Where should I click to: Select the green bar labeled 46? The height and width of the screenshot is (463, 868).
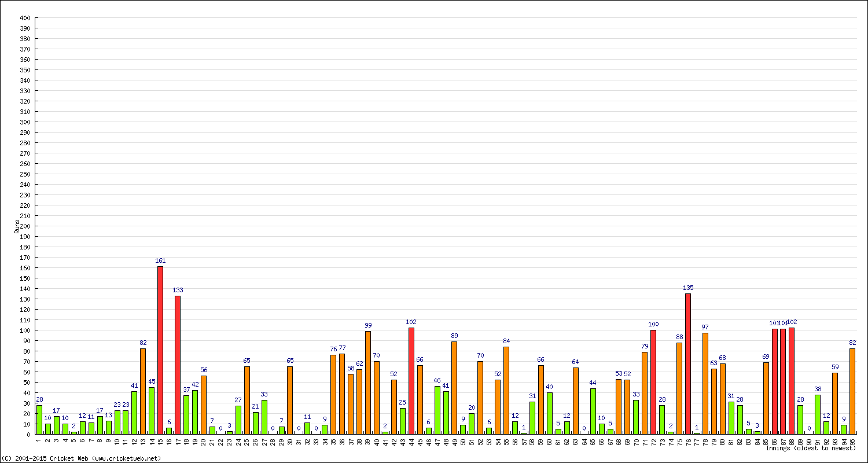[437, 410]
